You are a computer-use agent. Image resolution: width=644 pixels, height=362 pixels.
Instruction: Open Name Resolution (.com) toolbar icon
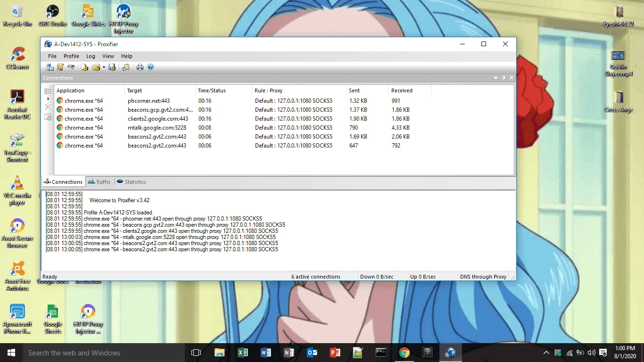(71, 67)
